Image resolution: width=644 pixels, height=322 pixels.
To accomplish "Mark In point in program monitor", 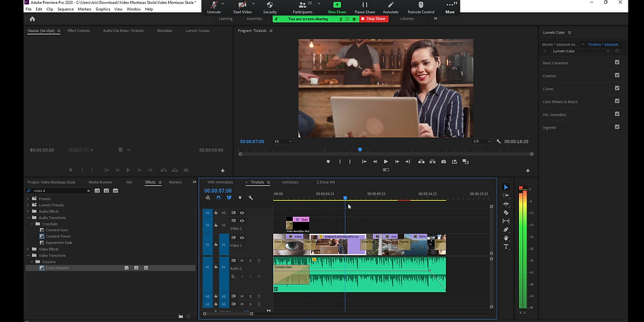I will click(339, 162).
